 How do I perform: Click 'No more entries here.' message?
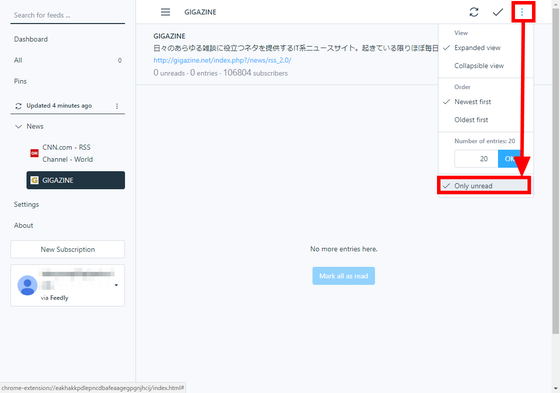click(344, 249)
